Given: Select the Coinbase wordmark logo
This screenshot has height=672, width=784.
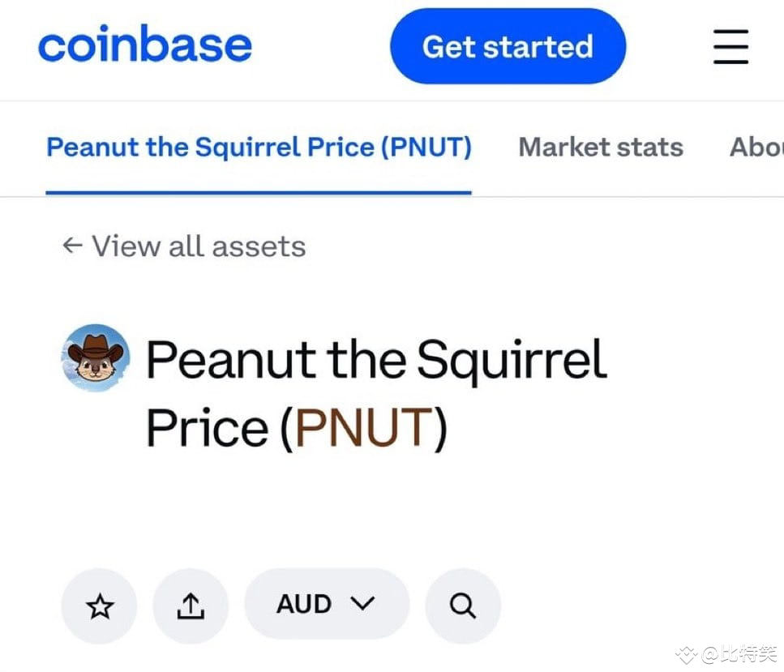Looking at the screenshot, I should tap(145, 46).
